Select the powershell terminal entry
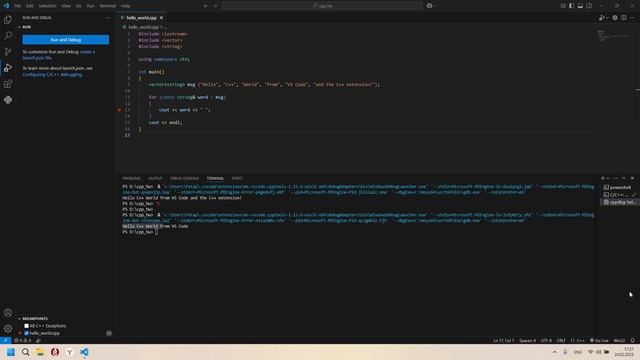Viewport: 640px width, 360px height. click(x=619, y=187)
